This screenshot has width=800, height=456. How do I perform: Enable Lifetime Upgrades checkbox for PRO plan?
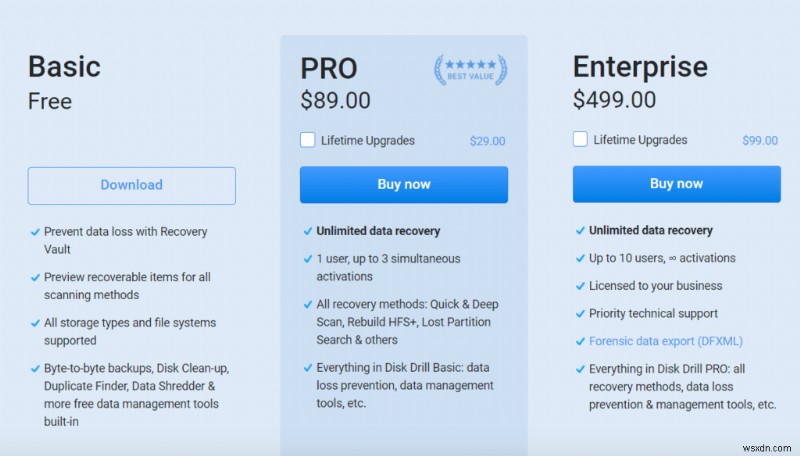coord(308,140)
